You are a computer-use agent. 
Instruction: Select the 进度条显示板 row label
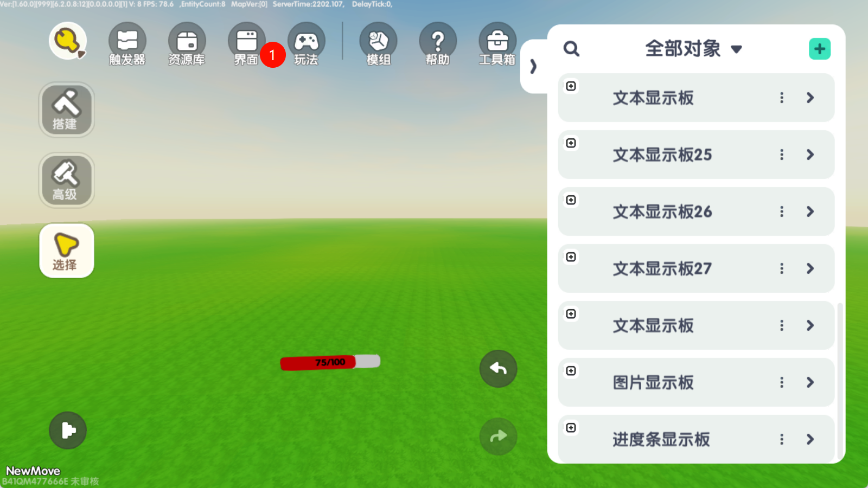(x=661, y=440)
